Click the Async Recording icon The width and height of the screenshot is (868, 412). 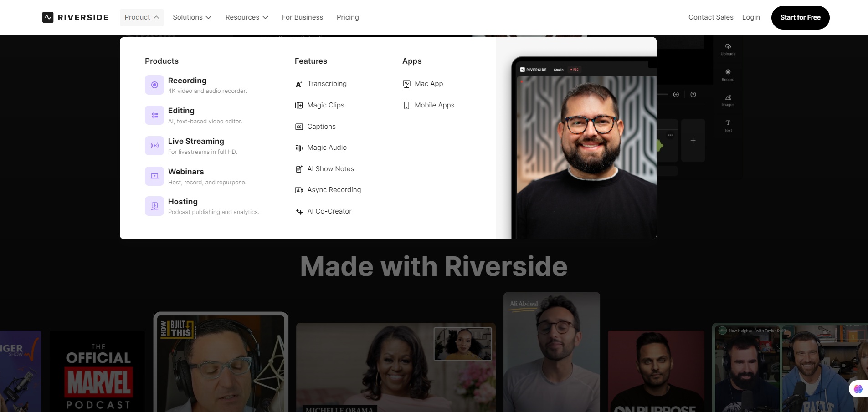(x=299, y=190)
